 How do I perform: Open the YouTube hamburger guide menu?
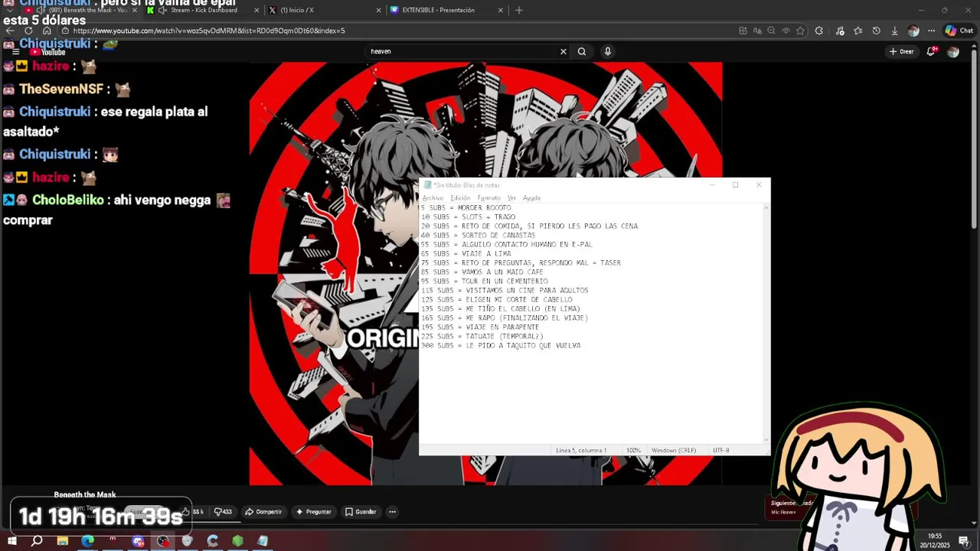point(15,51)
